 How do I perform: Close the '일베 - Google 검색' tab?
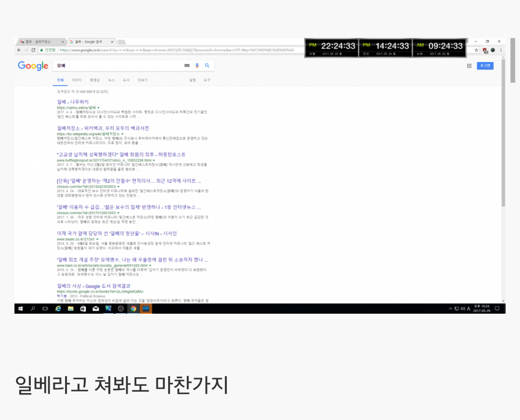112,42
